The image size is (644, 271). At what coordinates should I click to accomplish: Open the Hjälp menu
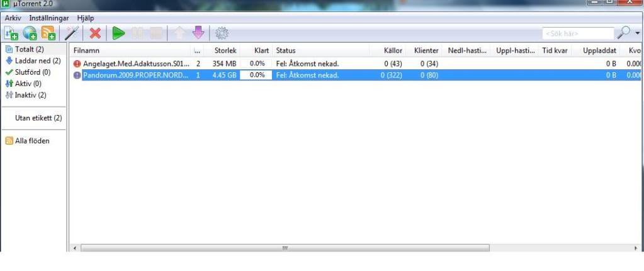tap(86, 18)
